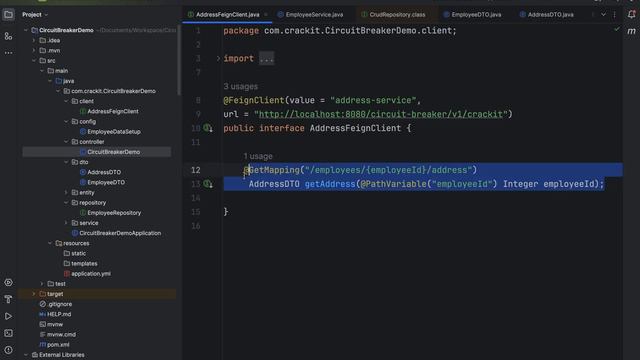Click the inspections checkmark widget in editor
The image size is (640, 360).
[616, 29]
